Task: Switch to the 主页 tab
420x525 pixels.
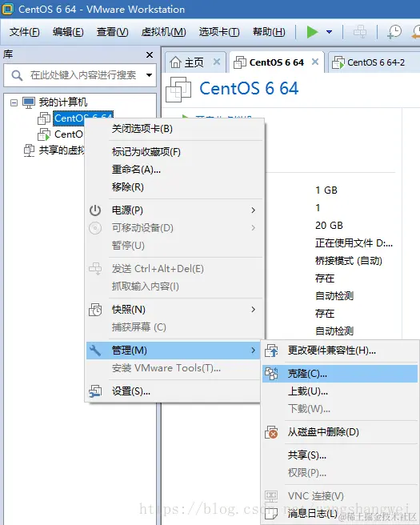Action: pos(194,62)
